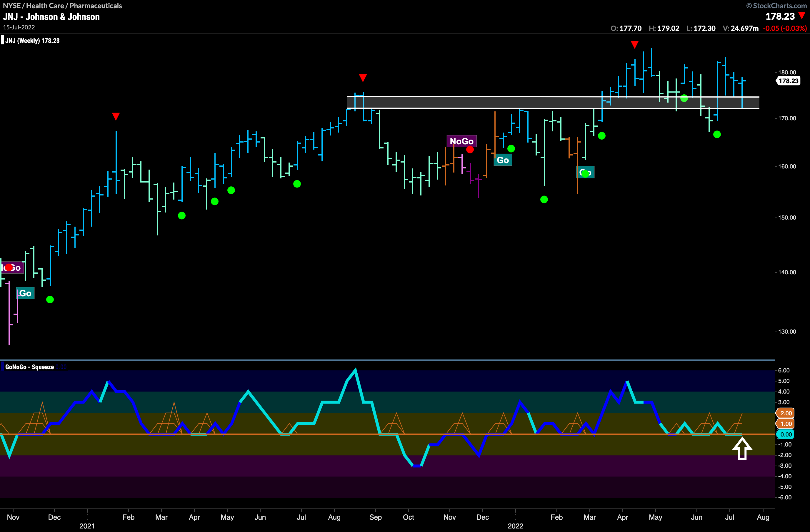
Task: Click the 2022 year label on the time axis
Action: 515,526
